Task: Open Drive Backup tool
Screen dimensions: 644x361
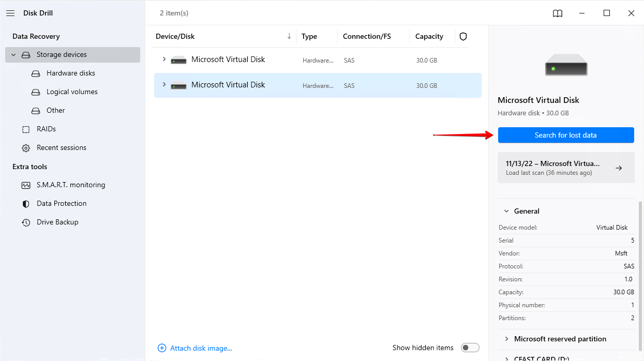Action: (57, 222)
